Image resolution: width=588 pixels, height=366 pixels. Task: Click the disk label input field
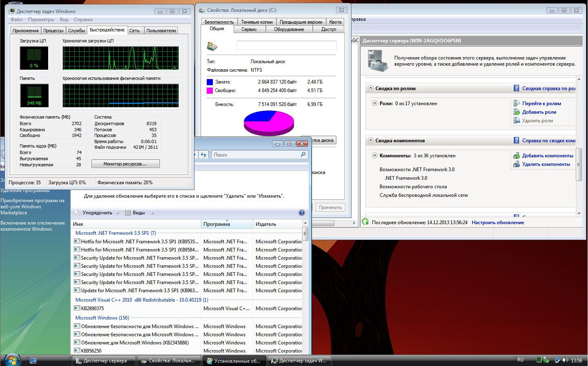click(x=286, y=46)
